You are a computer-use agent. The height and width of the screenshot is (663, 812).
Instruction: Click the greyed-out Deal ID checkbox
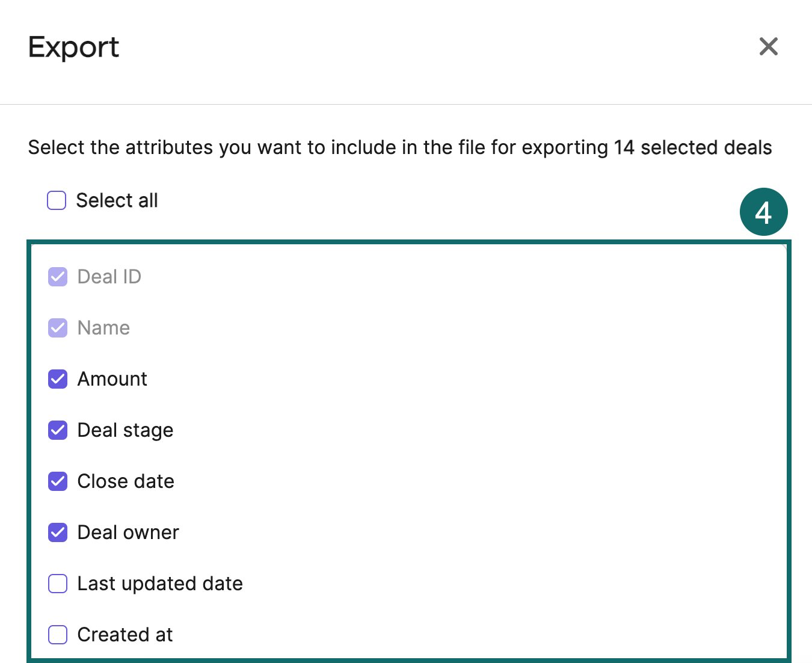coord(58,277)
